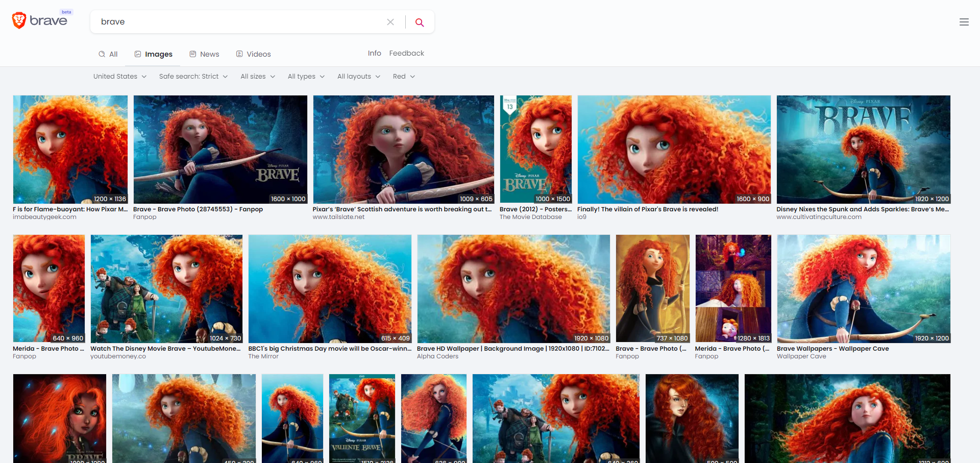Submit search with magnifier icon
Viewport: 980px width, 463px height.
[x=420, y=22]
